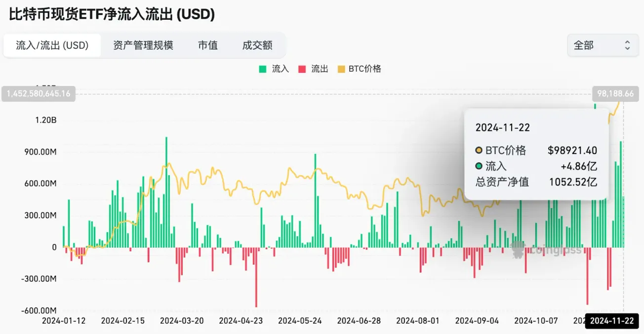Click the green dot beside the 流入 legend label
The image size is (644, 334).
click(262, 69)
